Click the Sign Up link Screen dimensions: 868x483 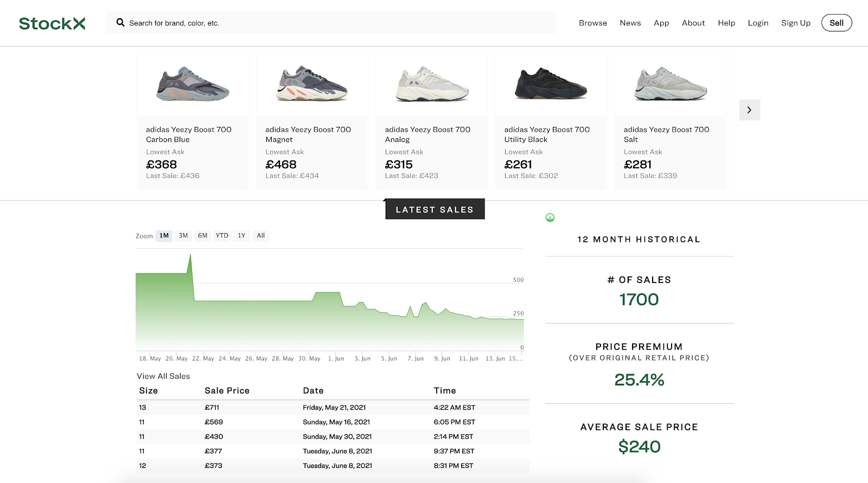[x=796, y=23]
